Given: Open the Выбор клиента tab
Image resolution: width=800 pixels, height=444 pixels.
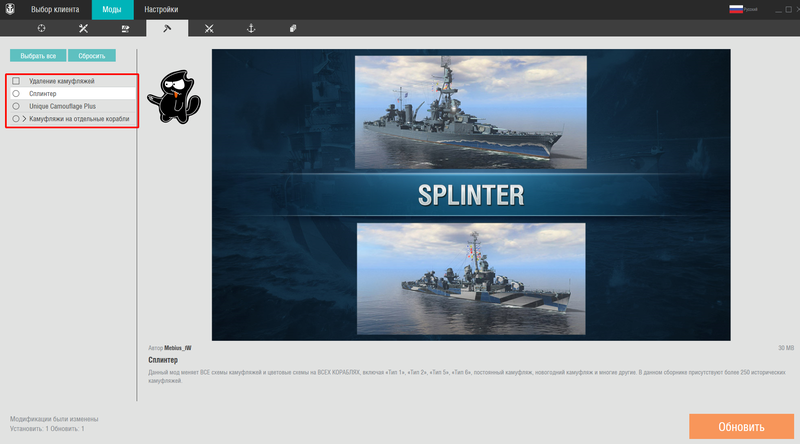Looking at the screenshot, I should pos(55,9).
